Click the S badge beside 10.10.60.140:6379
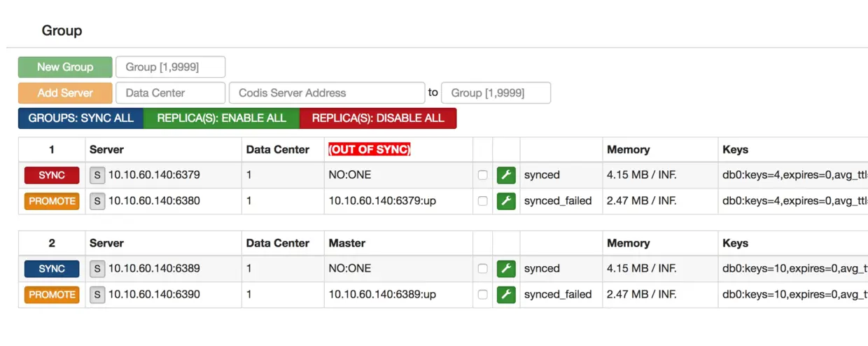 (x=97, y=175)
